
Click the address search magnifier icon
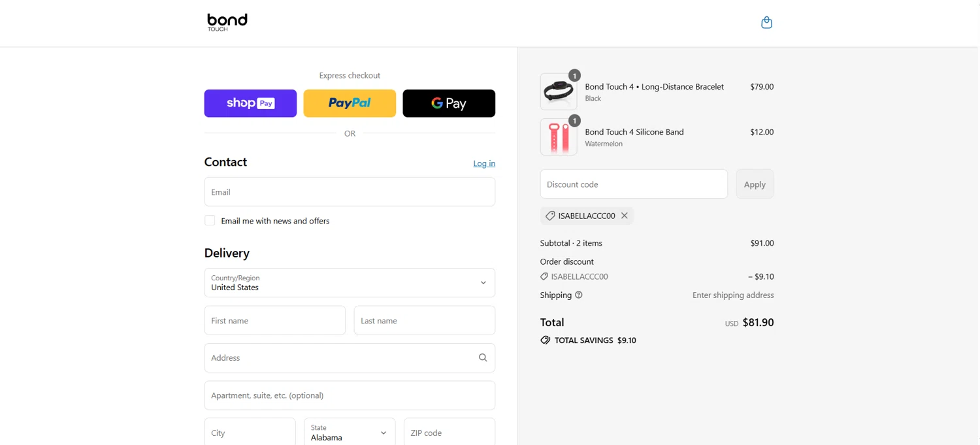[483, 357]
